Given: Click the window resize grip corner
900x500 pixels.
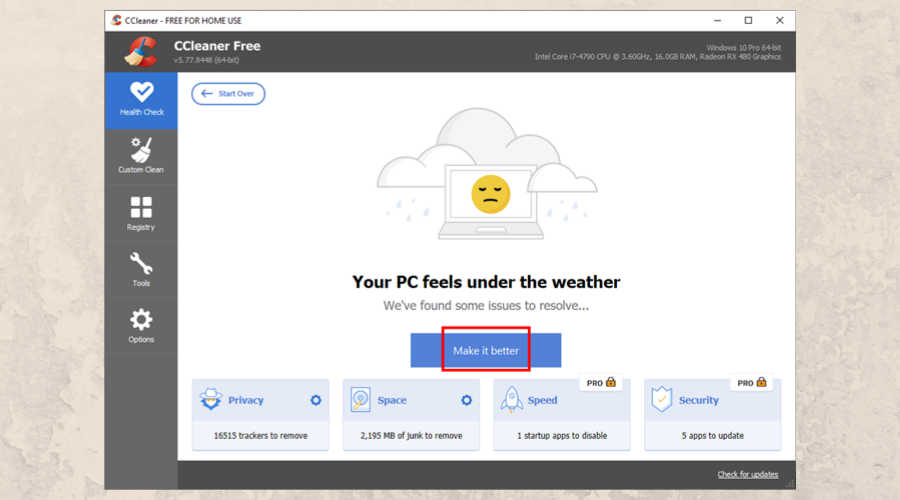Looking at the screenshot, I should (x=790, y=485).
